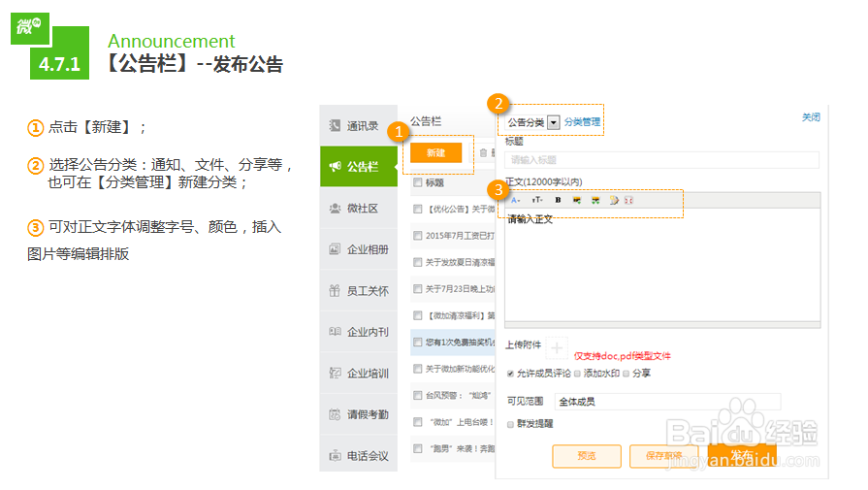The height and width of the screenshot is (490, 868).
Task: Open 员工关怀 sidebar entry
Action: (x=358, y=291)
